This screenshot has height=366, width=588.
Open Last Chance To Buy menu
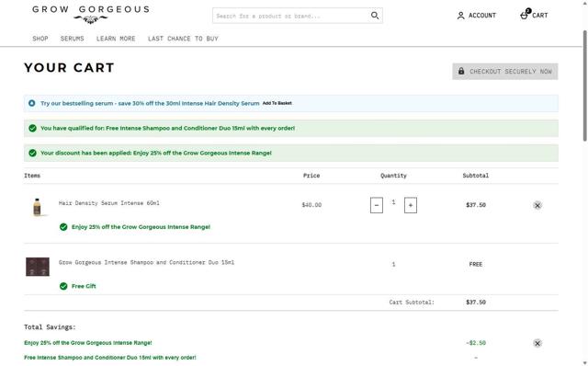[x=183, y=39]
